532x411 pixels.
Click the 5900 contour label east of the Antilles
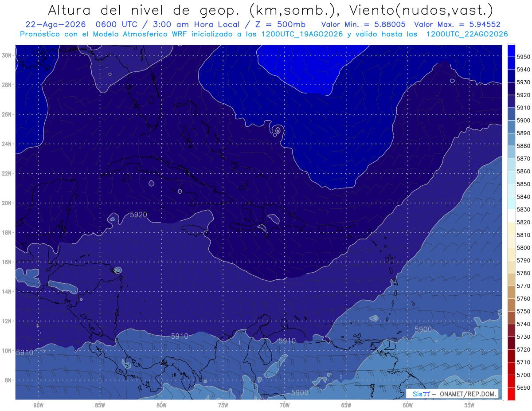pyautogui.click(x=423, y=329)
